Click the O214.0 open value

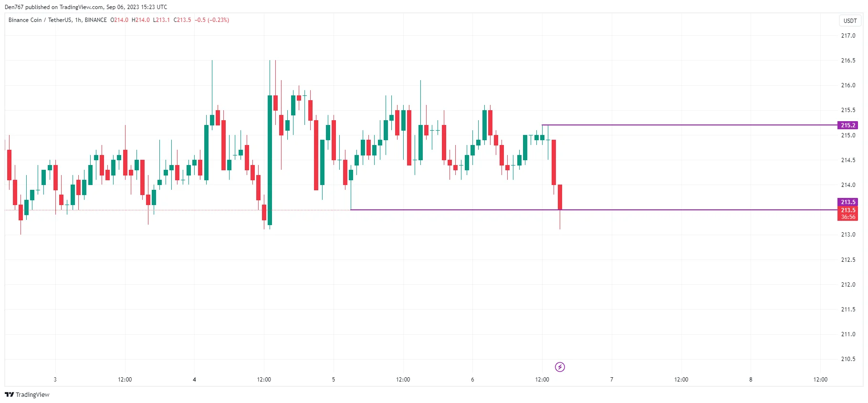119,20
